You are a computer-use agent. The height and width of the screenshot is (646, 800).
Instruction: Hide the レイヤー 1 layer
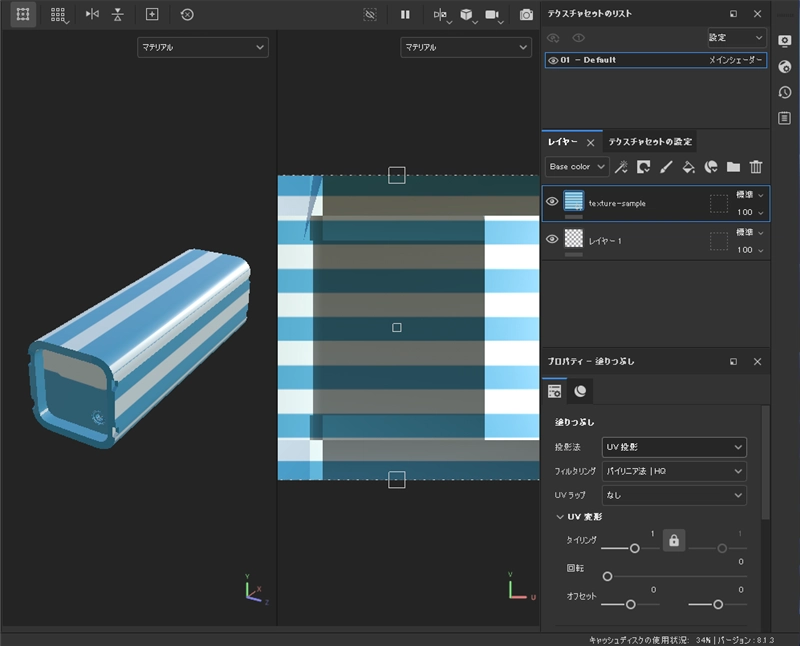[x=552, y=239]
